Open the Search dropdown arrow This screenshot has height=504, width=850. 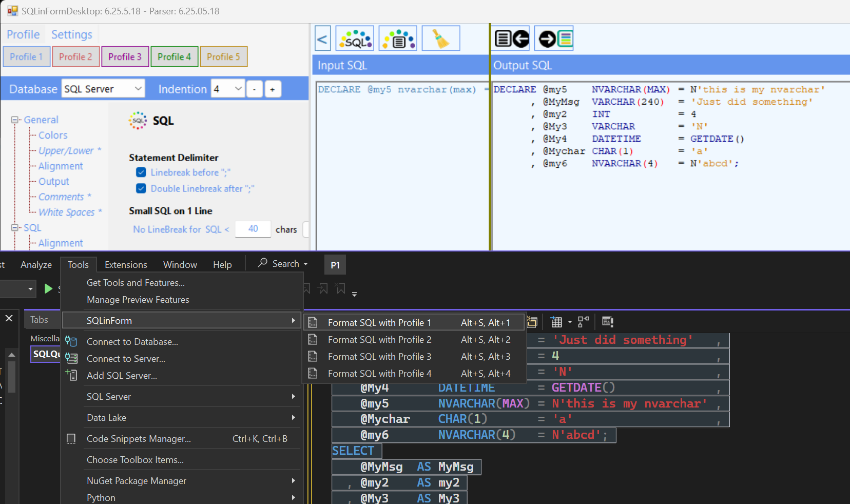pos(306,264)
